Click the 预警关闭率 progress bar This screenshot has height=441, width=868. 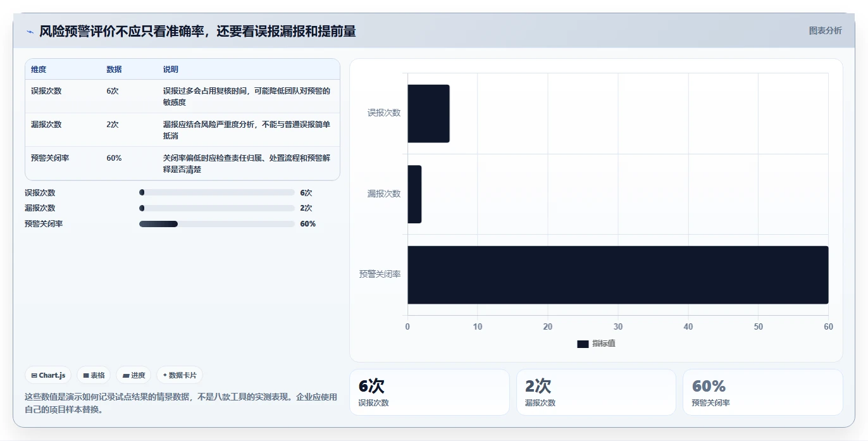(217, 224)
